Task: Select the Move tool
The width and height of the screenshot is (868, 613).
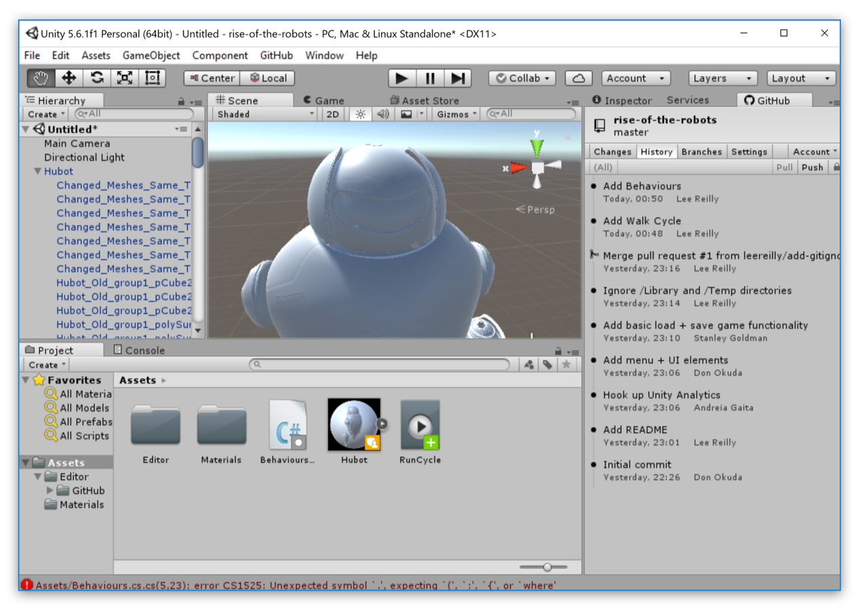Action: coord(68,78)
